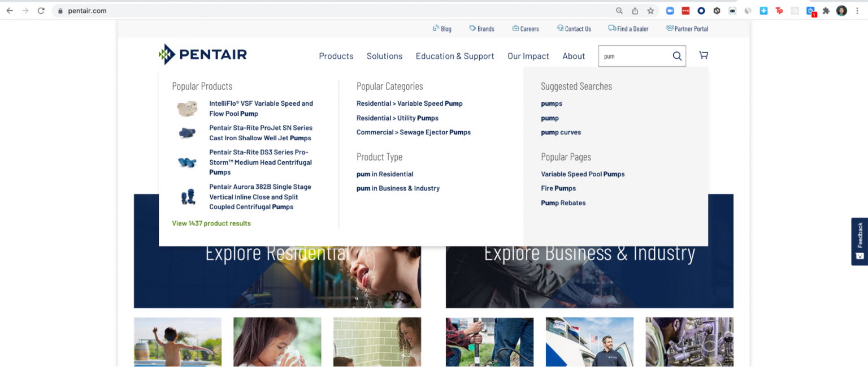The height and width of the screenshot is (367, 868).
Task: Open the Chrome profile avatar
Action: coord(841,11)
